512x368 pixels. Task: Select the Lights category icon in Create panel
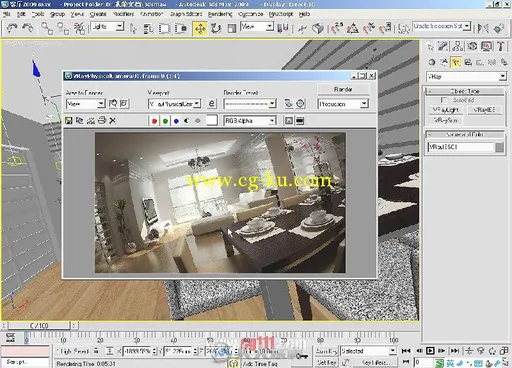tap(456, 62)
